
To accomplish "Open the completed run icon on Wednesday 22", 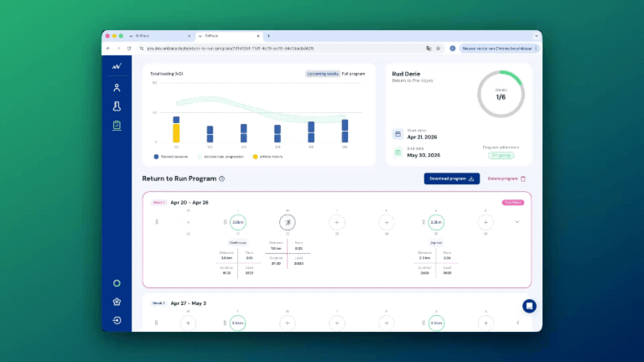I will point(288,222).
